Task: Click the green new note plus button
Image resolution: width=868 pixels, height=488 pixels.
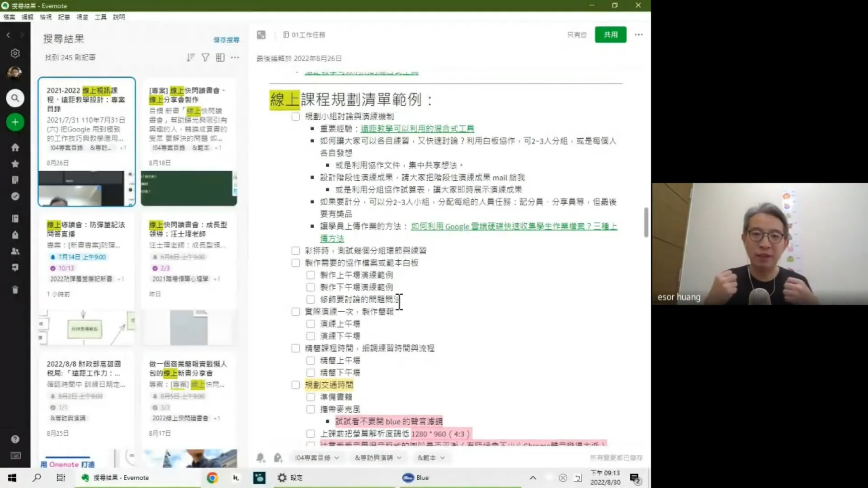Action: click(x=15, y=122)
